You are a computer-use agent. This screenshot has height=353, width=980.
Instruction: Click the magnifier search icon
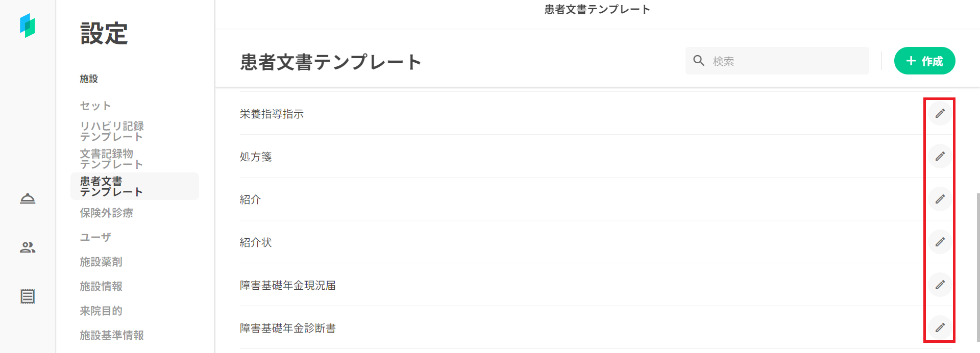click(699, 61)
